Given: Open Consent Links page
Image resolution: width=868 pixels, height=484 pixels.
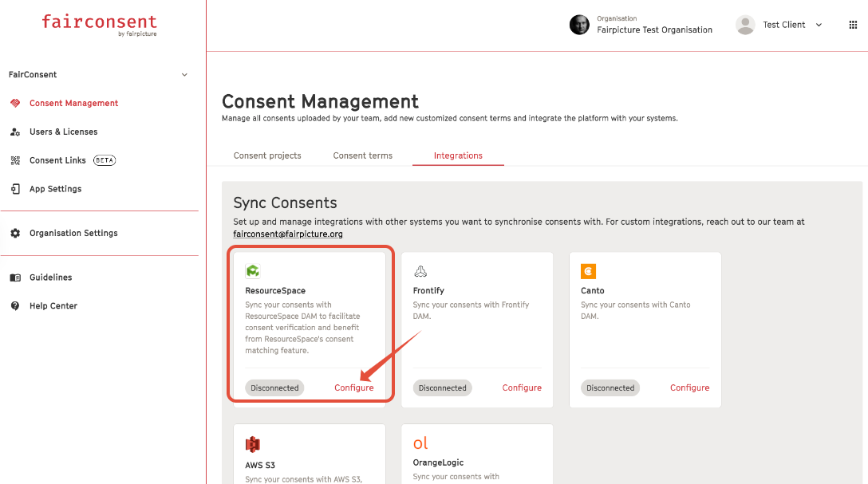Looking at the screenshot, I should click(x=57, y=160).
